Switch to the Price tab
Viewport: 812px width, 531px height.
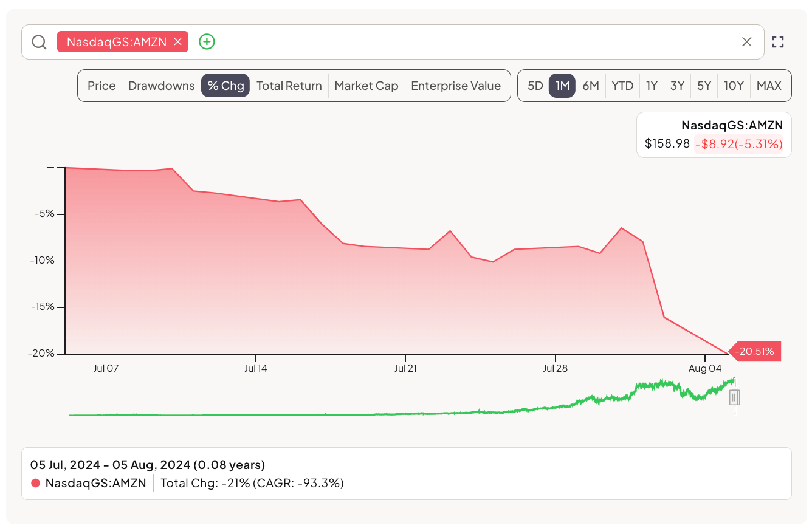click(101, 86)
